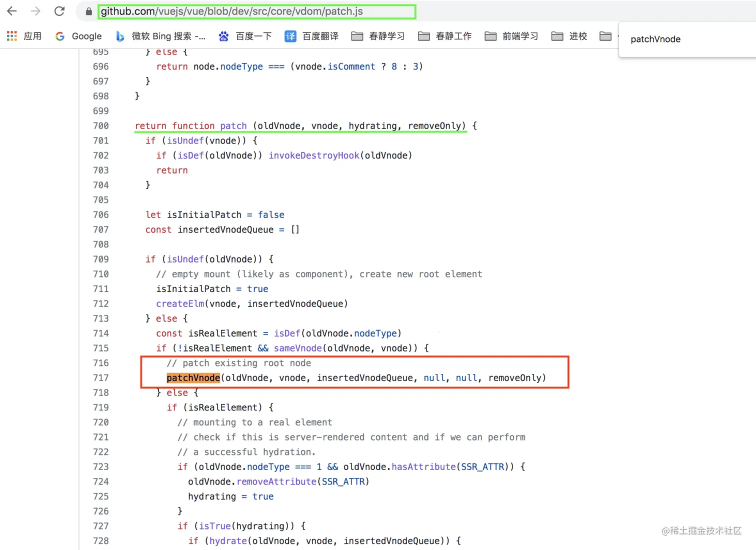
Task: Click the lock icon in address bar
Action: pyautogui.click(x=89, y=11)
